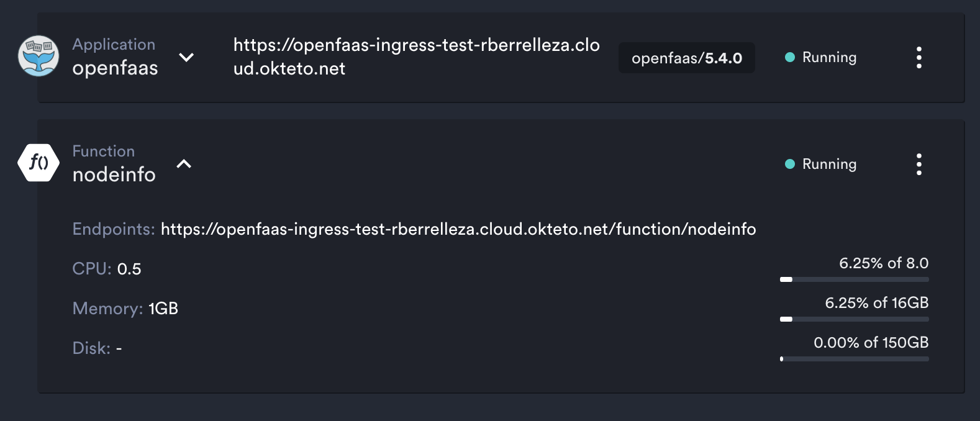Expand the openfaas application details
This screenshot has height=421, width=980.
pyautogui.click(x=186, y=57)
